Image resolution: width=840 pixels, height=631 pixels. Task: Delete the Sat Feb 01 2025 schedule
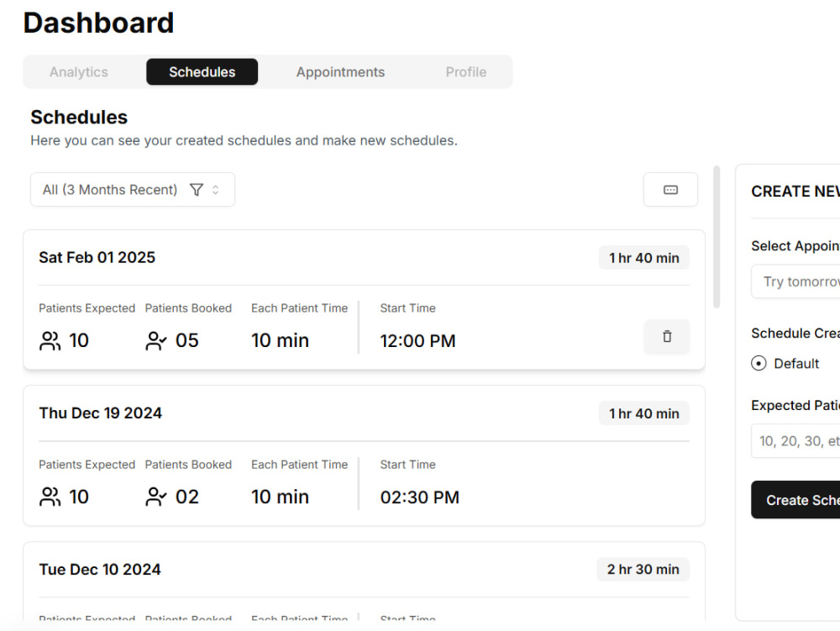666,336
